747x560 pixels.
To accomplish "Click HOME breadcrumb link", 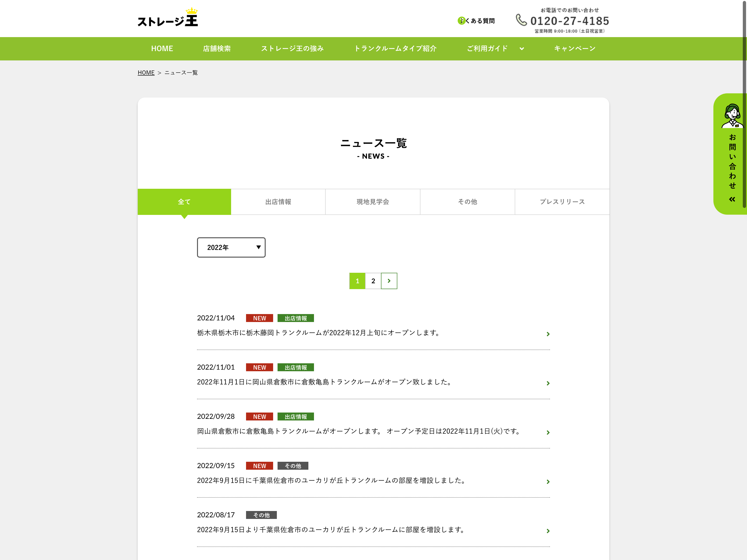I will (x=146, y=73).
